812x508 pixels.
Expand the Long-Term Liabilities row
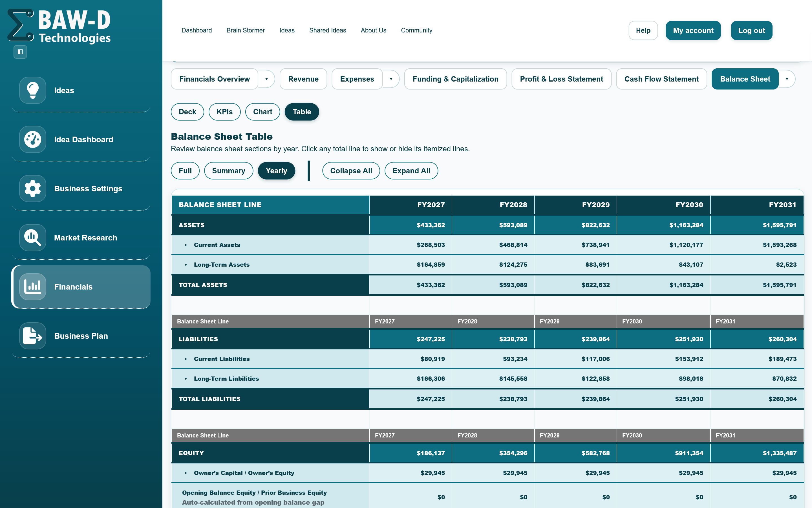click(x=186, y=379)
